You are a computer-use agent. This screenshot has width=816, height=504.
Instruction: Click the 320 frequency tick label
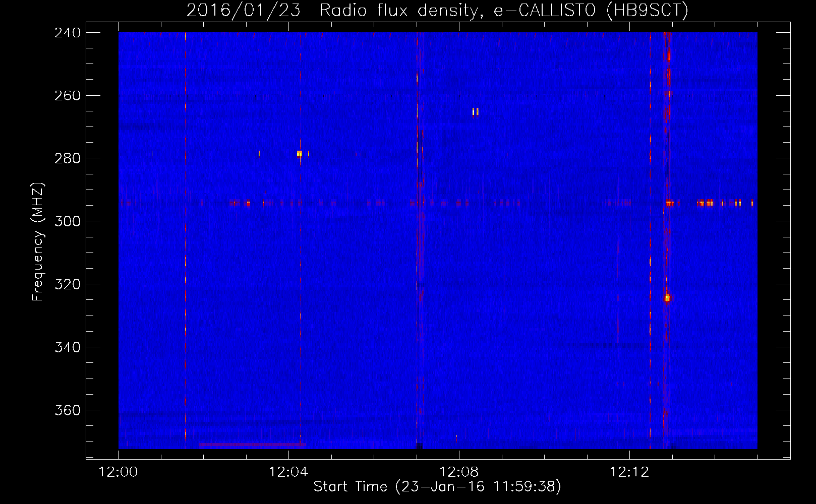[x=68, y=285]
